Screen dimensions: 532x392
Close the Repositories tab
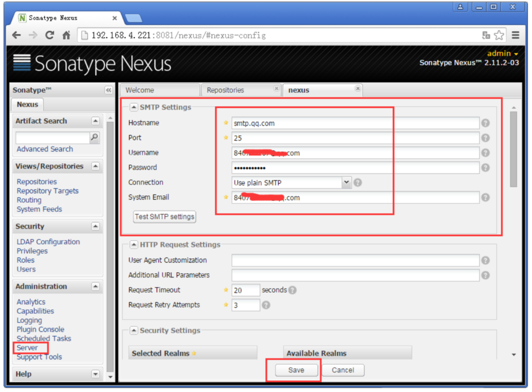(276, 88)
